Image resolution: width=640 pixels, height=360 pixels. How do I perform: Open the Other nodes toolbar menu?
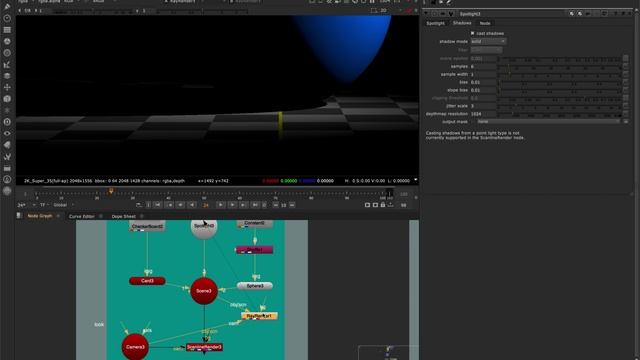(7, 168)
